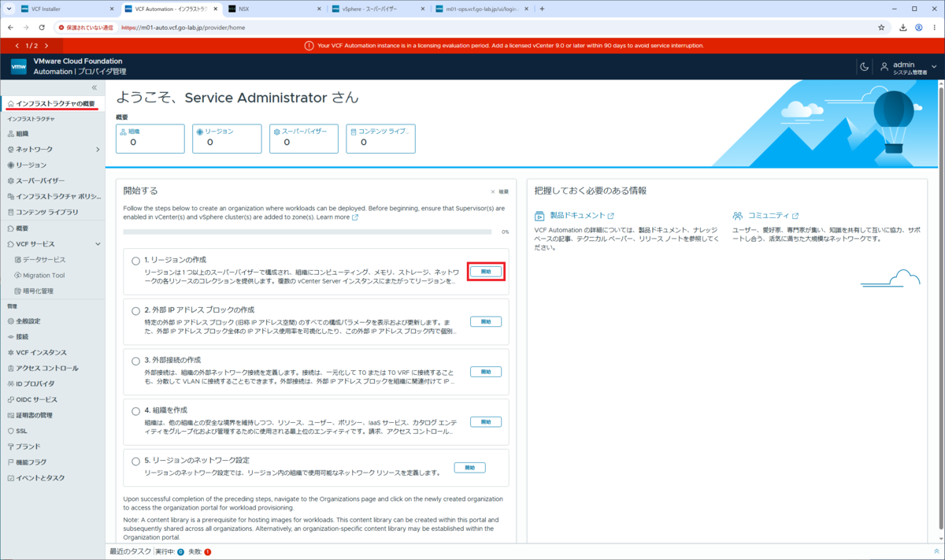Open スーパーバイザー in the sidebar
This screenshot has width=945, height=560.
(35, 181)
